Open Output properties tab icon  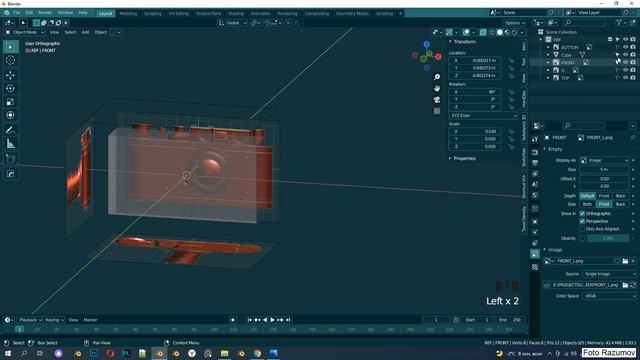coord(535,163)
